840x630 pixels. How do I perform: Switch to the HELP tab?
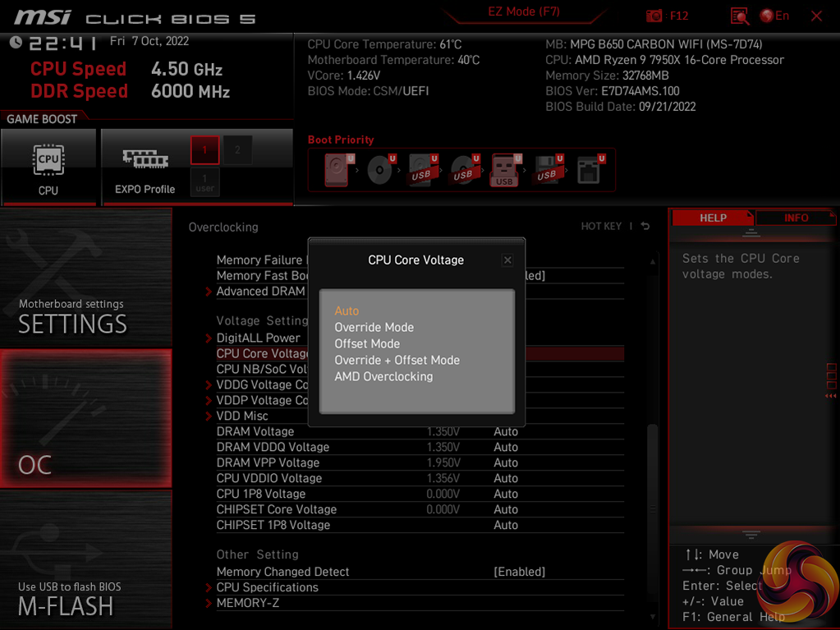click(713, 218)
